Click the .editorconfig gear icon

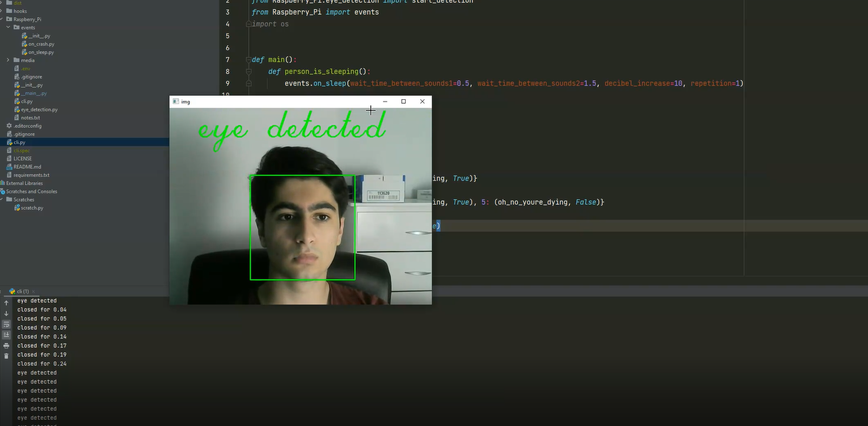coord(9,126)
